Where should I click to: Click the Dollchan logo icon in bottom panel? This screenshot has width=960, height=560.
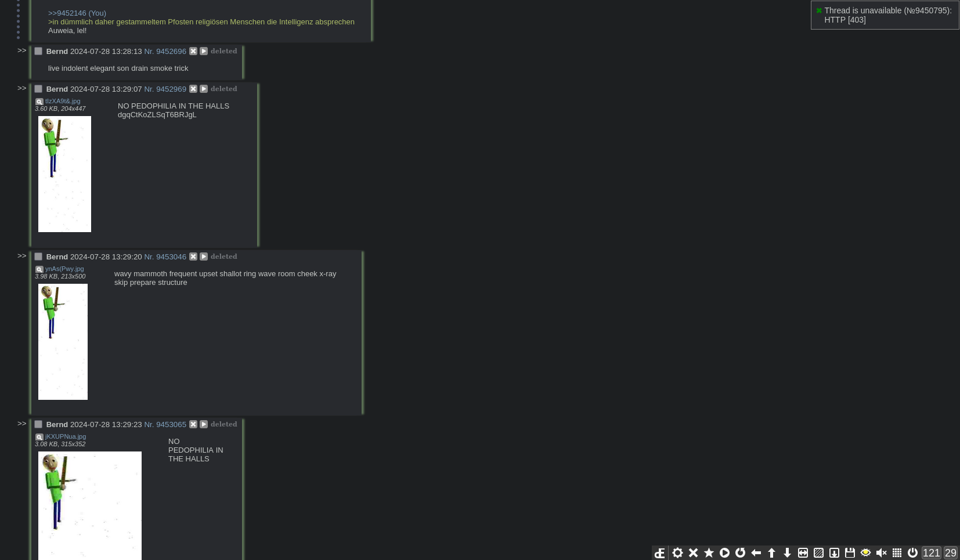pos(659,553)
